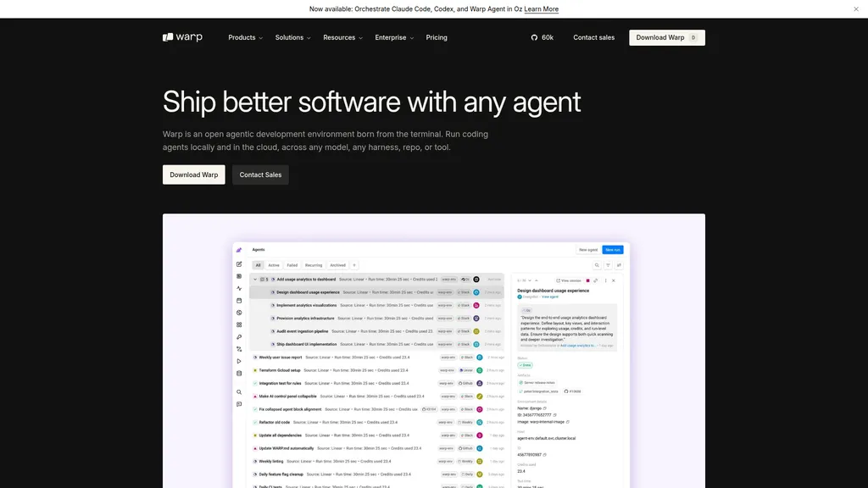Click the Learn More banner link
The width and height of the screenshot is (868, 488).
tap(541, 8)
